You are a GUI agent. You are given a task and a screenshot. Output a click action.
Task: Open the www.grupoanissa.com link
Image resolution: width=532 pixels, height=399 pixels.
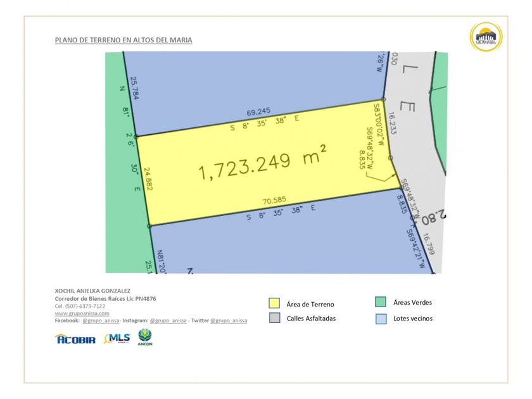tap(82, 313)
